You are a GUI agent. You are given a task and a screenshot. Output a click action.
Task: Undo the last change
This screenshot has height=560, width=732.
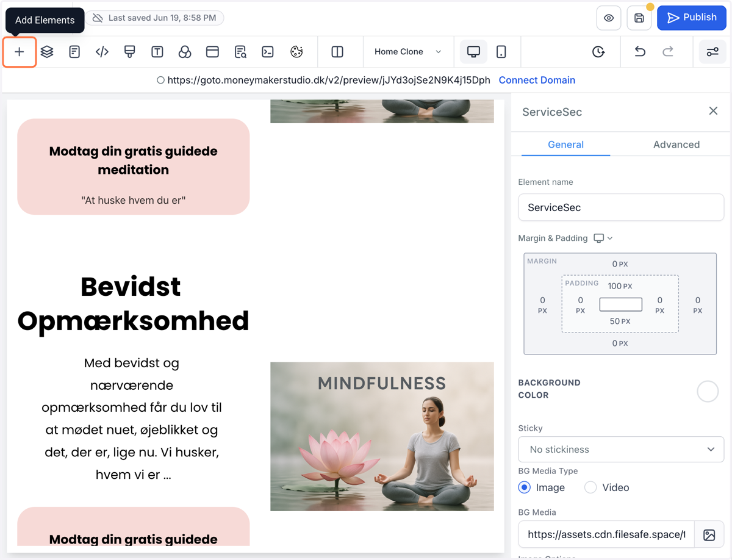tap(640, 52)
